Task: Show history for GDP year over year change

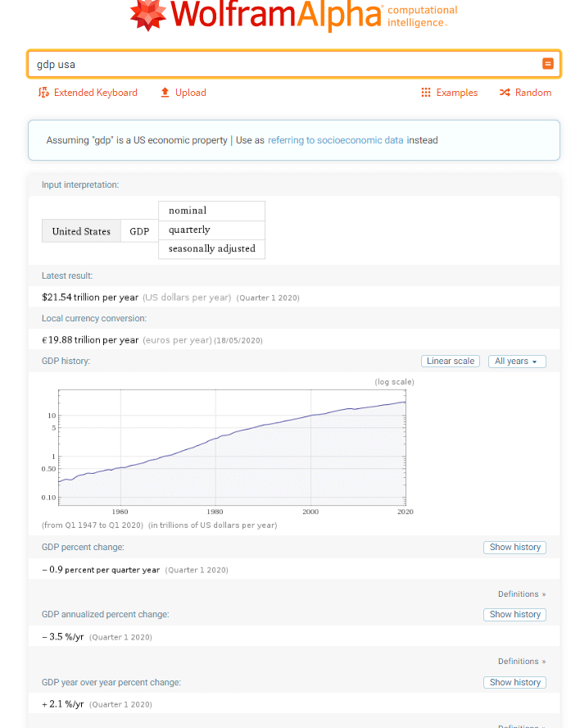Action: [x=514, y=682]
